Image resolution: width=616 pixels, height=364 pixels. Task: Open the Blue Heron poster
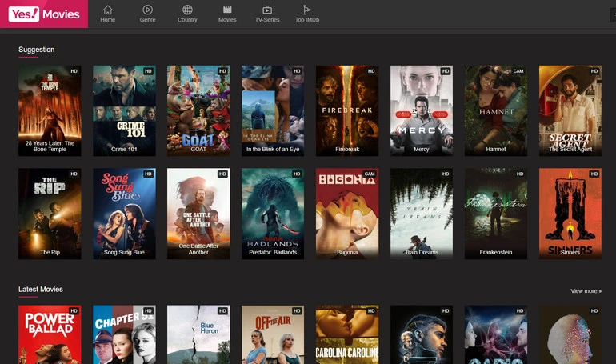pos(198,334)
